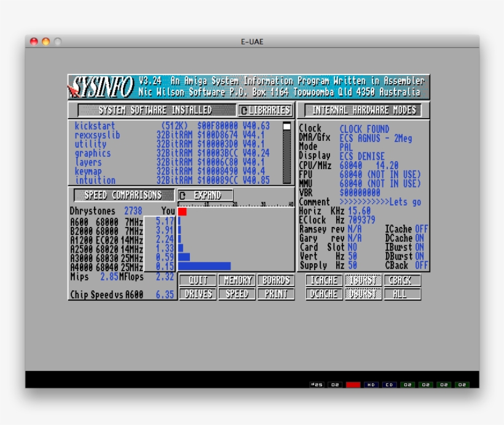
Task: Click the cycle icon on the EXPAND gadget
Action: point(183,196)
